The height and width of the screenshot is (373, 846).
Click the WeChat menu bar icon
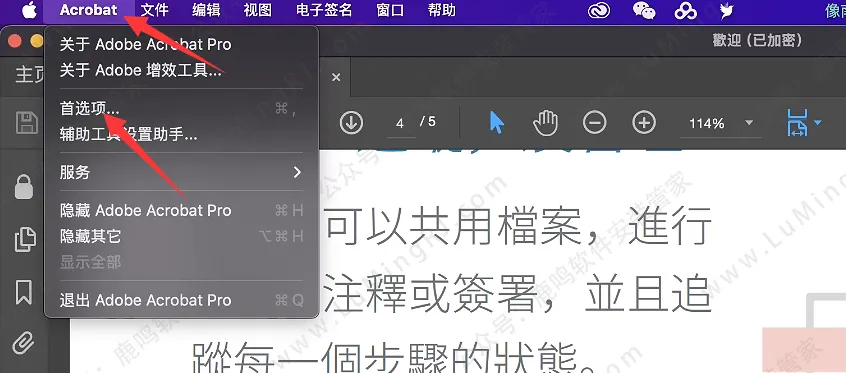point(644,10)
